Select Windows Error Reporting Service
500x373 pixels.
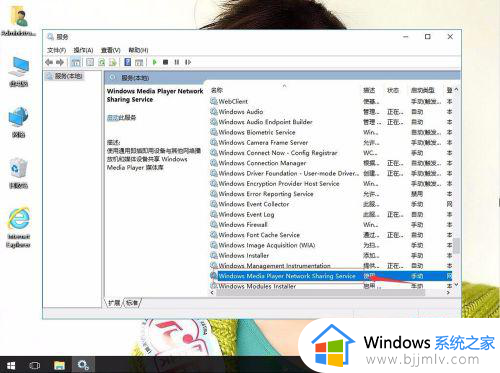[x=330, y=194]
